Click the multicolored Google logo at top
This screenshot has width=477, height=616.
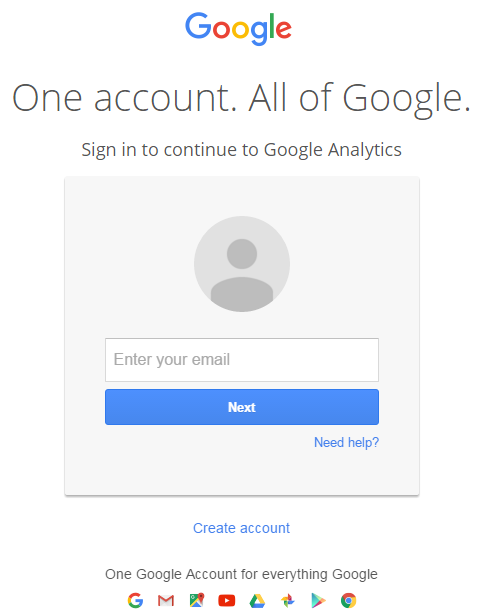[238, 28]
